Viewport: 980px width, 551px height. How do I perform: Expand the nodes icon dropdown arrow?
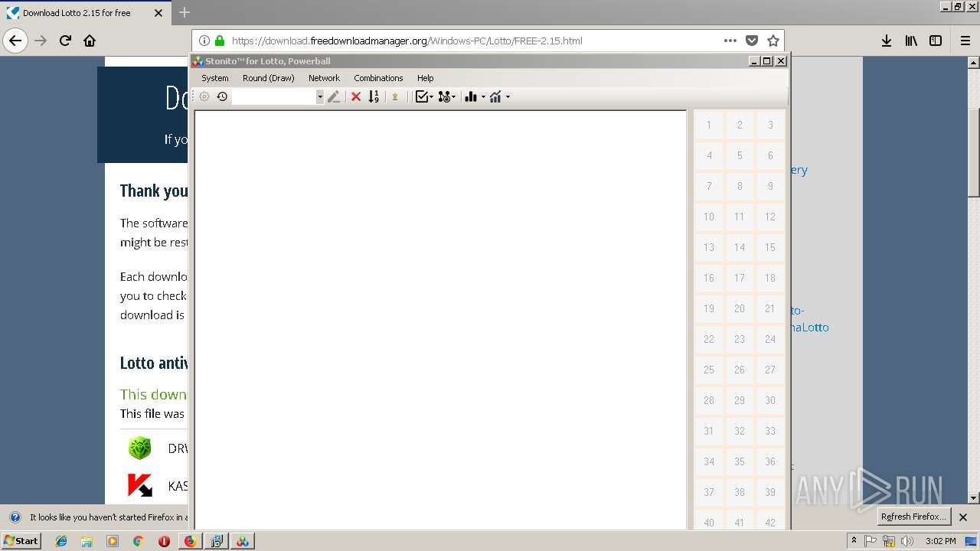click(x=454, y=97)
